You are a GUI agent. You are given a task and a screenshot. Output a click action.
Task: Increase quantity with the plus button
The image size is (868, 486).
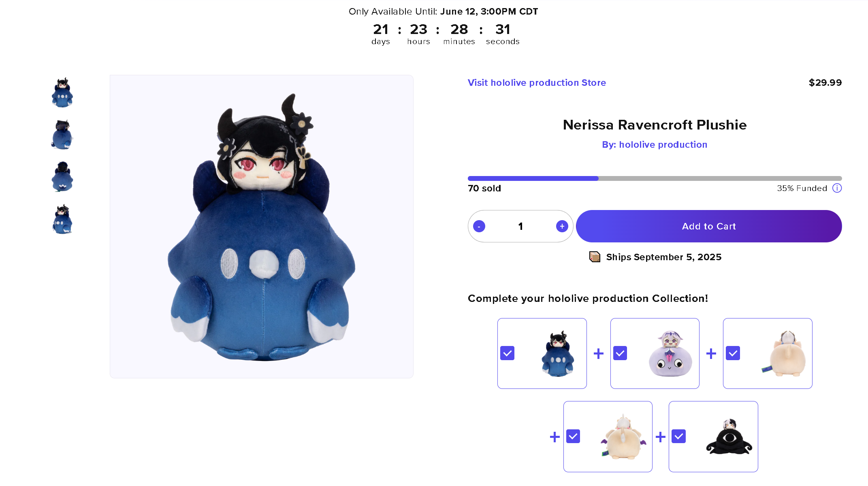tap(562, 226)
